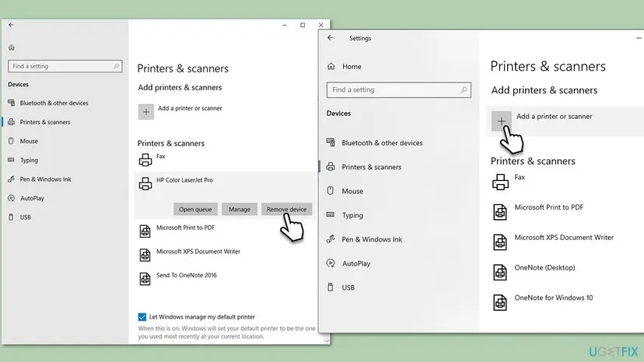This screenshot has width=644, height=362.
Task: Click the OneNote (Desktop) printer icon
Action: click(500, 272)
